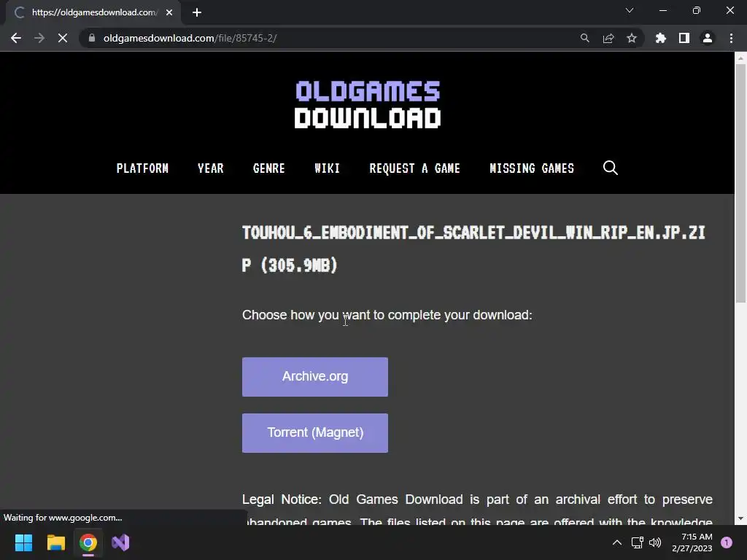The width and height of the screenshot is (747, 560).
Task: Click the scrollbar down arrow
Action: pos(740,518)
